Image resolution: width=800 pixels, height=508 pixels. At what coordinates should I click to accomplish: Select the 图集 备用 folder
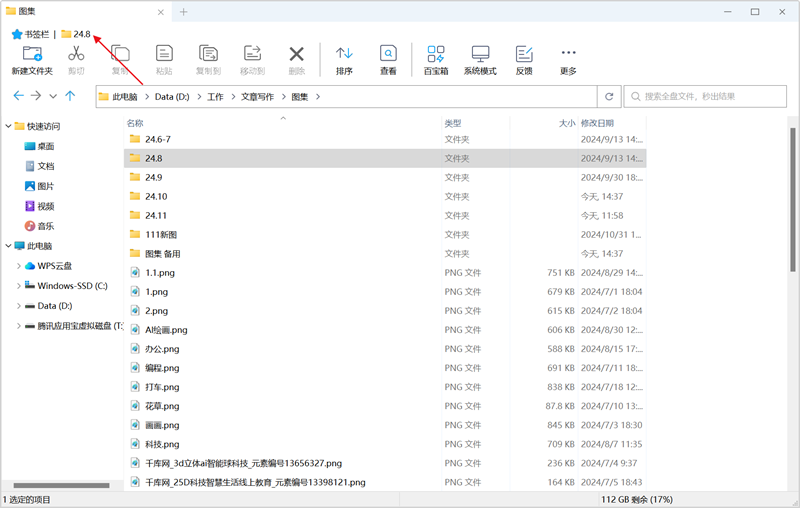tap(385, 253)
